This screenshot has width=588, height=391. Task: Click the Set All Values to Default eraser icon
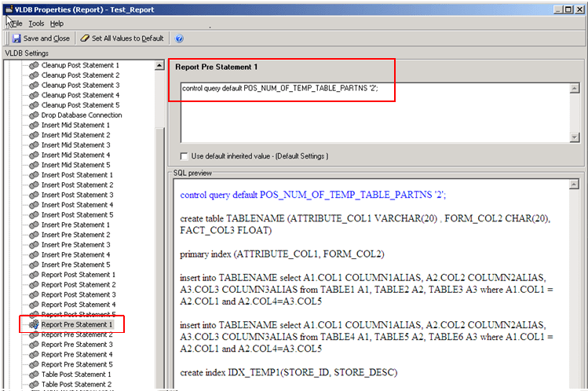pyautogui.click(x=85, y=38)
